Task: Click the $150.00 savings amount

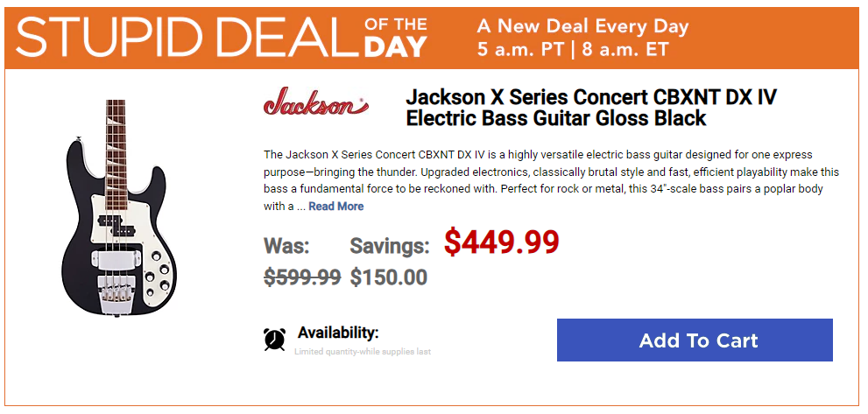Action: [389, 277]
